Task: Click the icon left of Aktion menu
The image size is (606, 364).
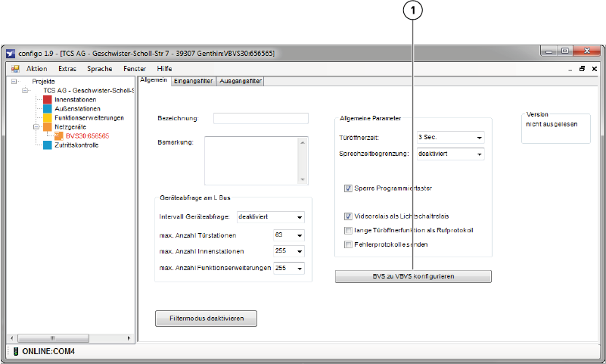Action: click(14, 69)
